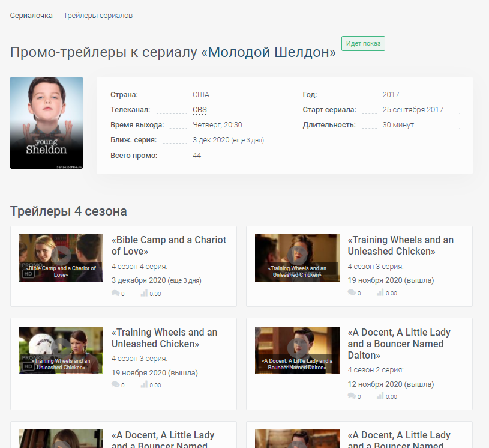Play the A Docent, A Little Lady trailer dated 12 ноября

297,350
